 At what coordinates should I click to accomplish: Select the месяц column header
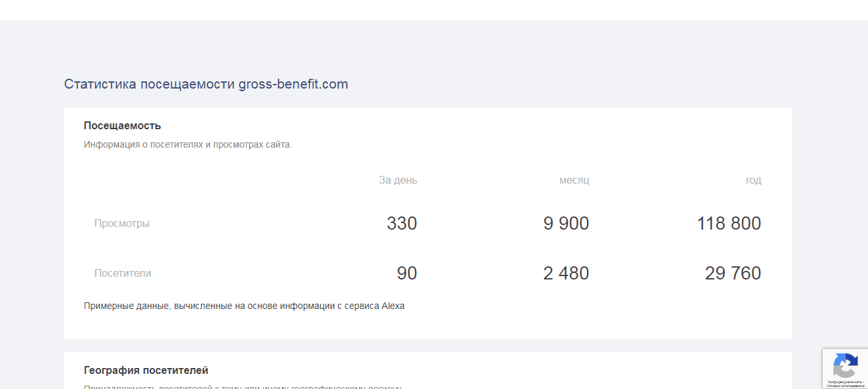click(574, 180)
